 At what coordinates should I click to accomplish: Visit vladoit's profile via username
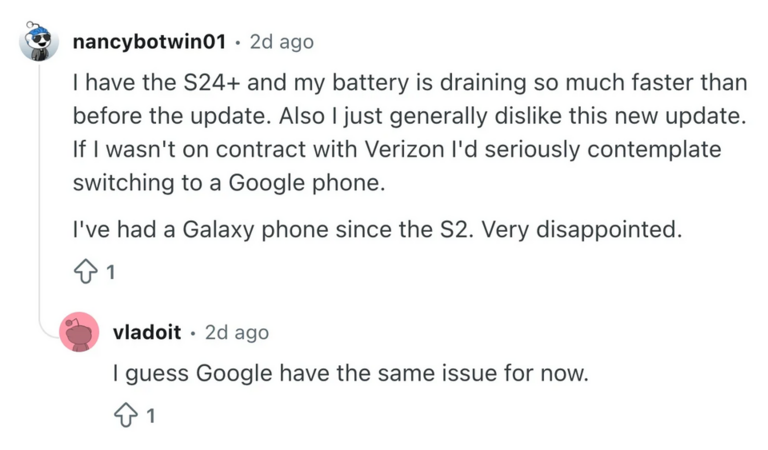(147, 332)
